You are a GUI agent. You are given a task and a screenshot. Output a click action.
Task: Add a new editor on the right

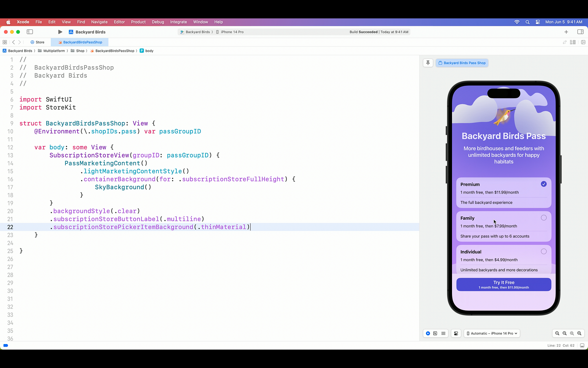[583, 42]
